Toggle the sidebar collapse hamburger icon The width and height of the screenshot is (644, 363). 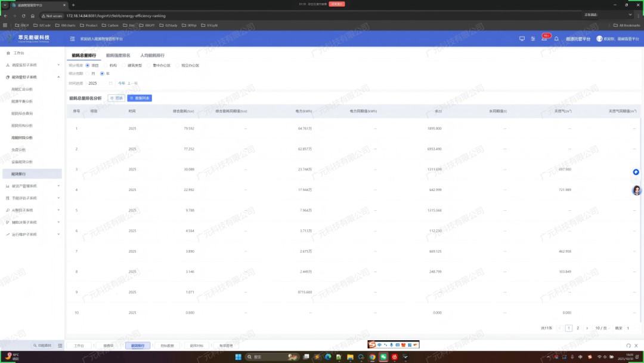(72, 39)
